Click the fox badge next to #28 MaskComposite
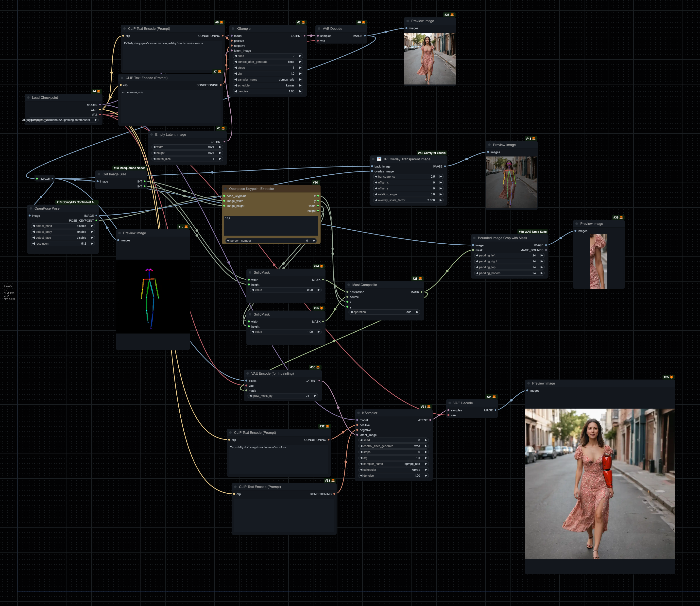Screen dimensions: 700x606 (420, 279)
